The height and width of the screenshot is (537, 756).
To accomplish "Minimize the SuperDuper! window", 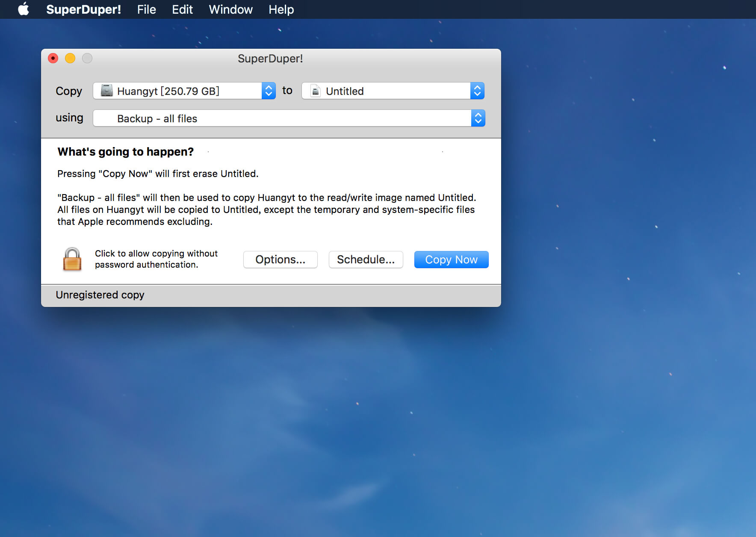I will coord(70,58).
